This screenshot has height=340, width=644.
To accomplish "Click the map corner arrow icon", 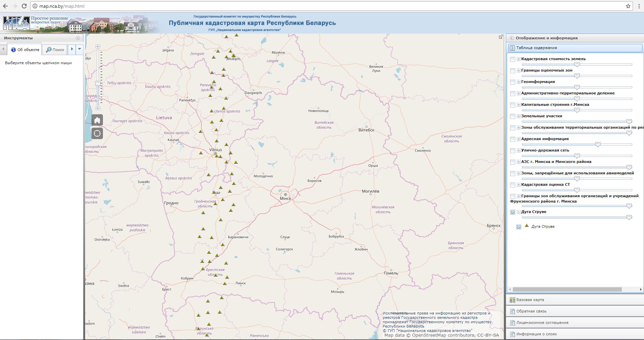I will (501, 37).
